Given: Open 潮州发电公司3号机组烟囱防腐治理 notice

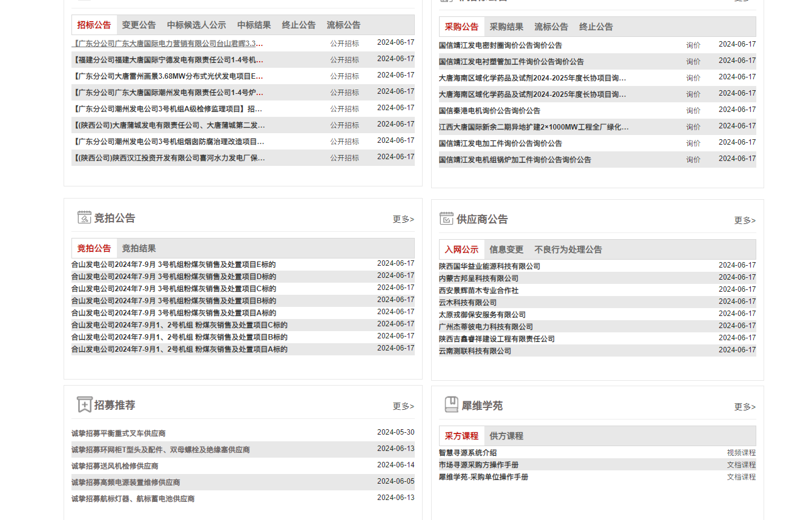Looking at the screenshot, I should (168, 142).
